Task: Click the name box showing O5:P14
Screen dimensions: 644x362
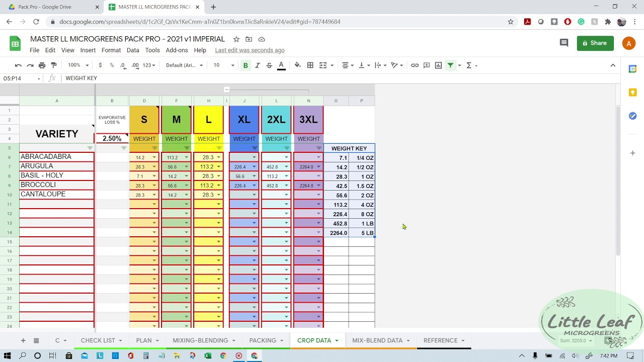Action: click(x=21, y=78)
